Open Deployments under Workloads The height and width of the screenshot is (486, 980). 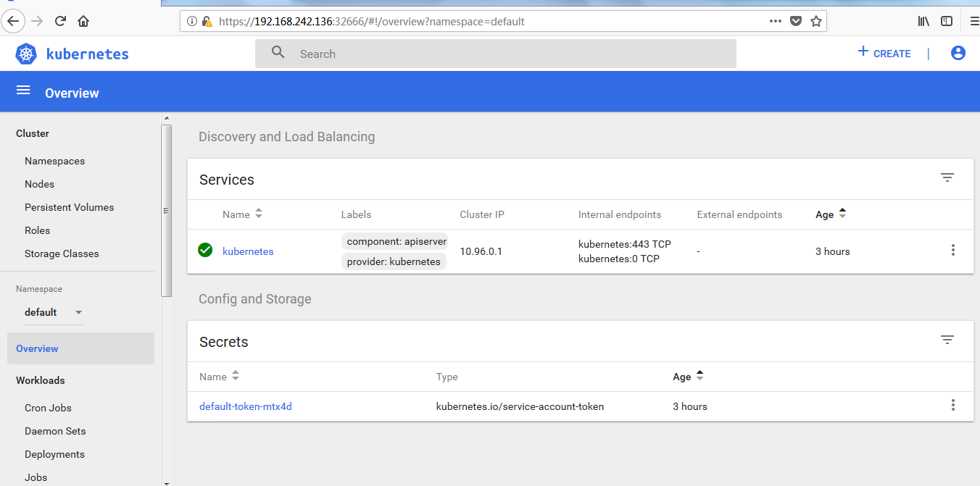[54, 454]
